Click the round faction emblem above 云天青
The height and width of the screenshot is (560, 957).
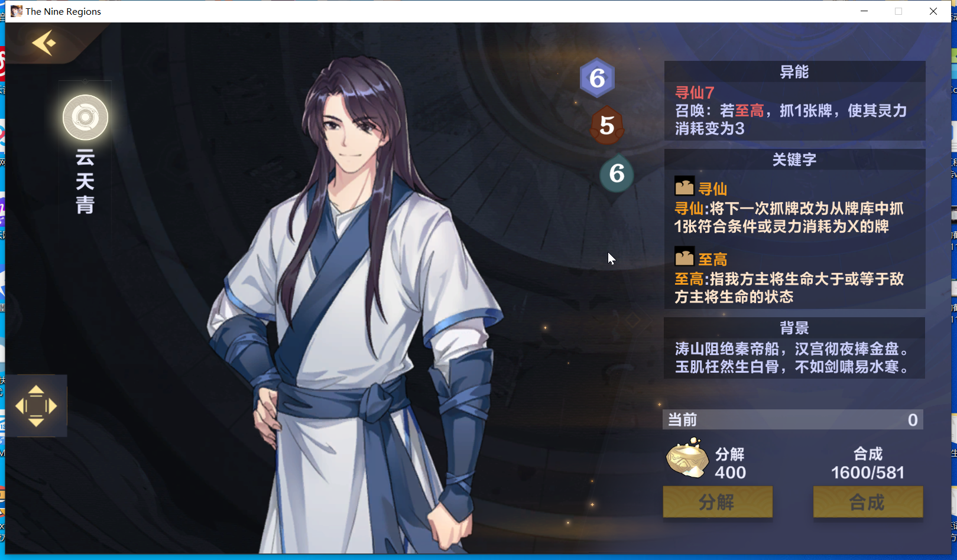(x=86, y=118)
